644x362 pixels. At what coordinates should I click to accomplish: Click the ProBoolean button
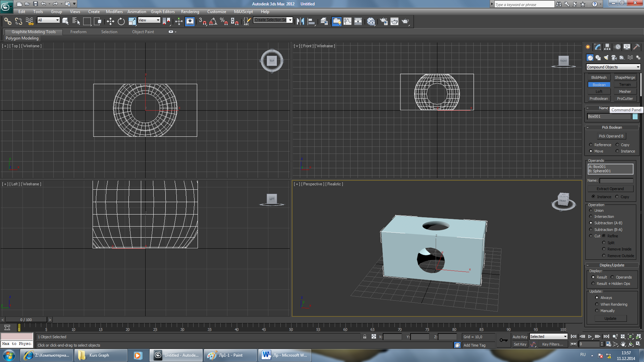[x=599, y=99]
